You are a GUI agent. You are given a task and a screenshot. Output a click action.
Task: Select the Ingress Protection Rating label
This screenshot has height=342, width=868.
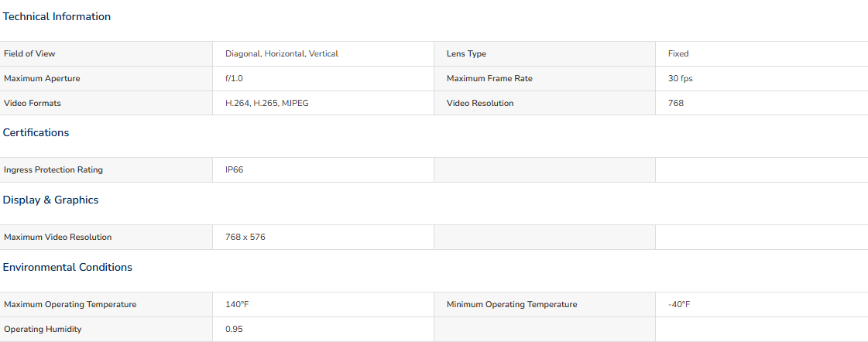(x=53, y=170)
